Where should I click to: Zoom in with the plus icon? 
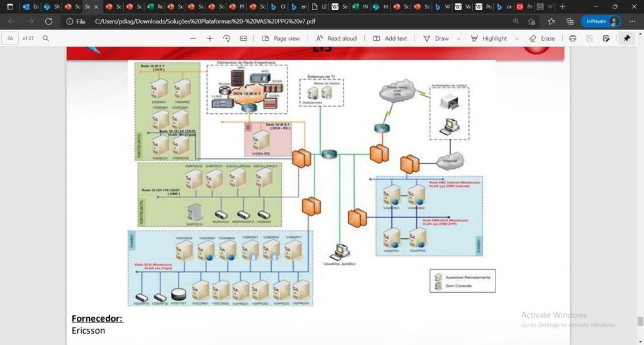pos(209,38)
